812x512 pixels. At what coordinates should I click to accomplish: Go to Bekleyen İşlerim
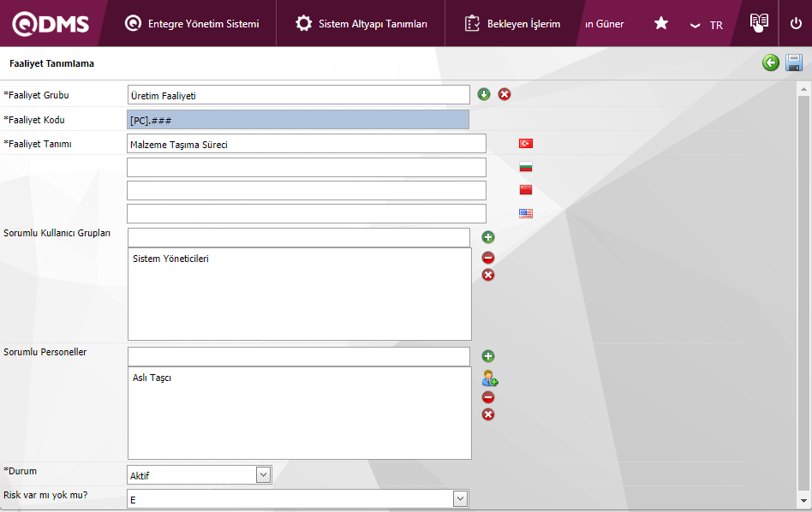pyautogui.click(x=512, y=24)
